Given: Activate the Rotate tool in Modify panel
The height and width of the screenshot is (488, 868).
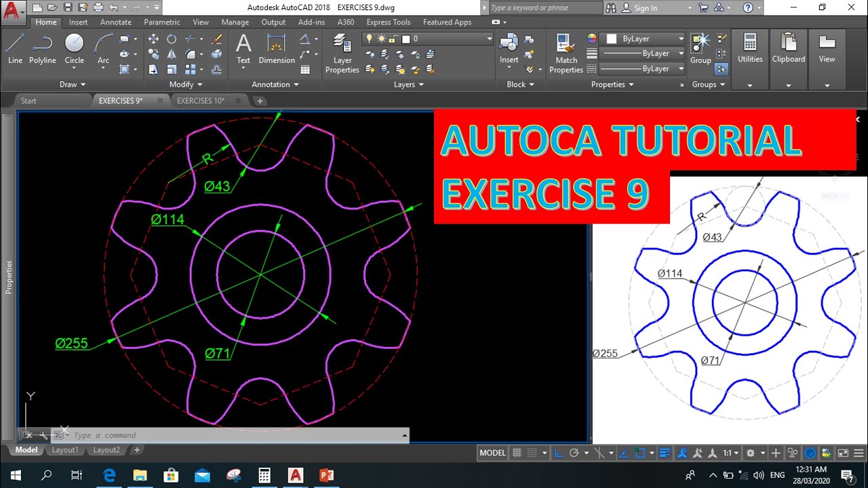Looking at the screenshot, I should [172, 39].
